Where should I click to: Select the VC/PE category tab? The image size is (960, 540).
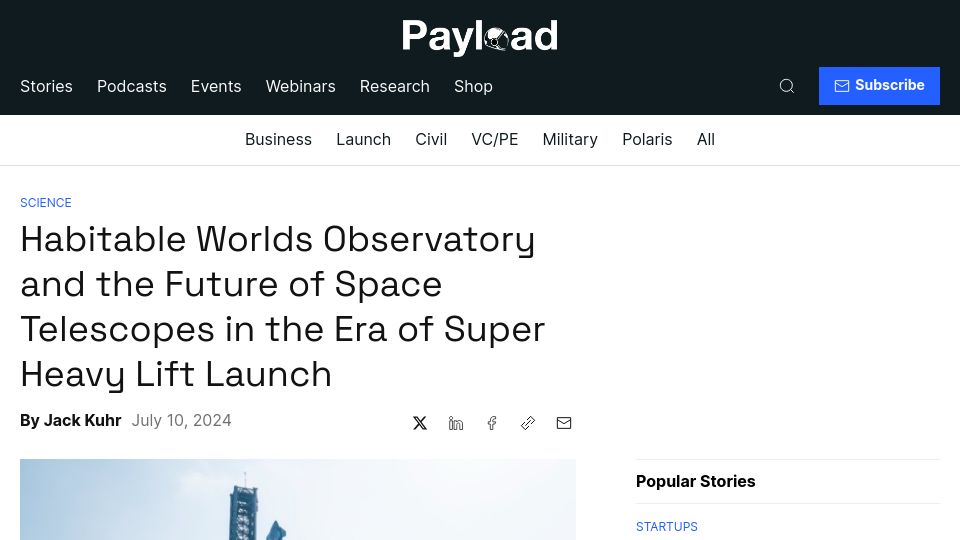[x=495, y=140]
